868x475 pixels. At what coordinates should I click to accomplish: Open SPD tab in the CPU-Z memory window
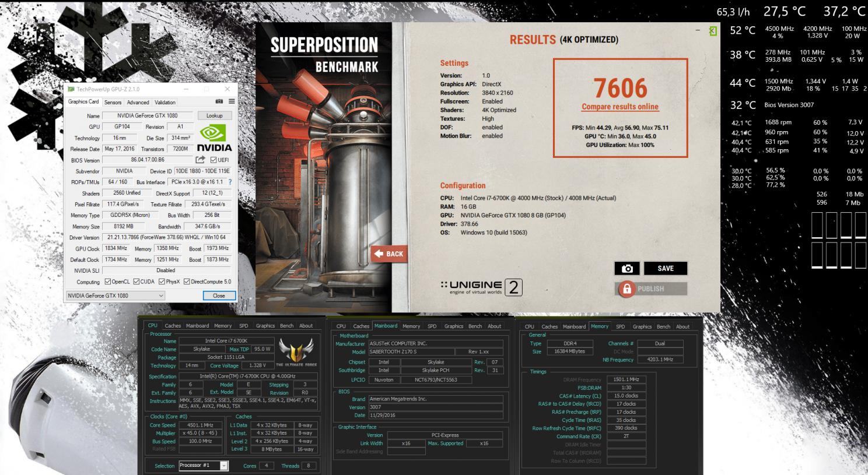tap(620, 327)
